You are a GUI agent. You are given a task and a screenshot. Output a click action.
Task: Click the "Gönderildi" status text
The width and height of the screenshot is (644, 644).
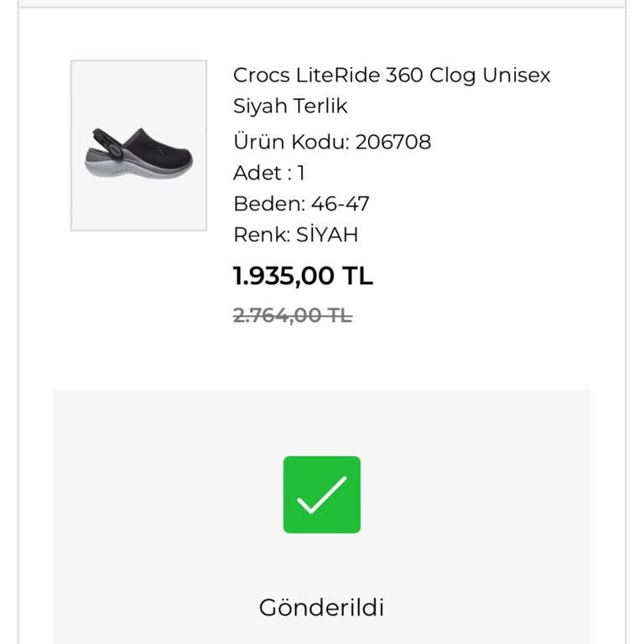click(321, 607)
